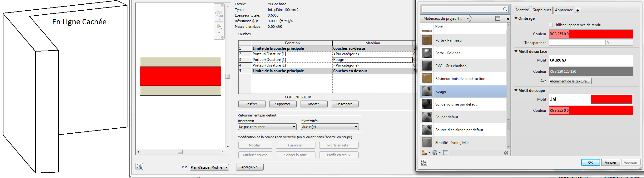The height and width of the screenshot is (178, 644).
Task: Click the Insérer button
Action: [252, 104]
